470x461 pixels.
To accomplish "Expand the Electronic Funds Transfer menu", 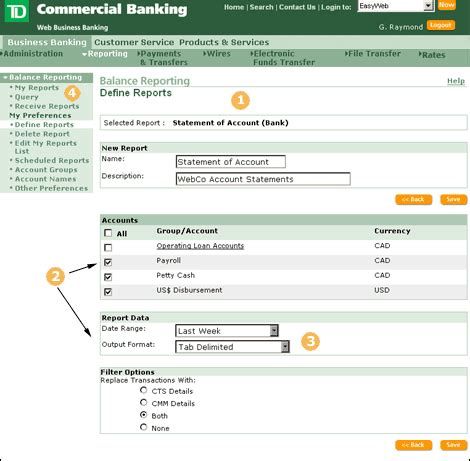I will 283,58.
